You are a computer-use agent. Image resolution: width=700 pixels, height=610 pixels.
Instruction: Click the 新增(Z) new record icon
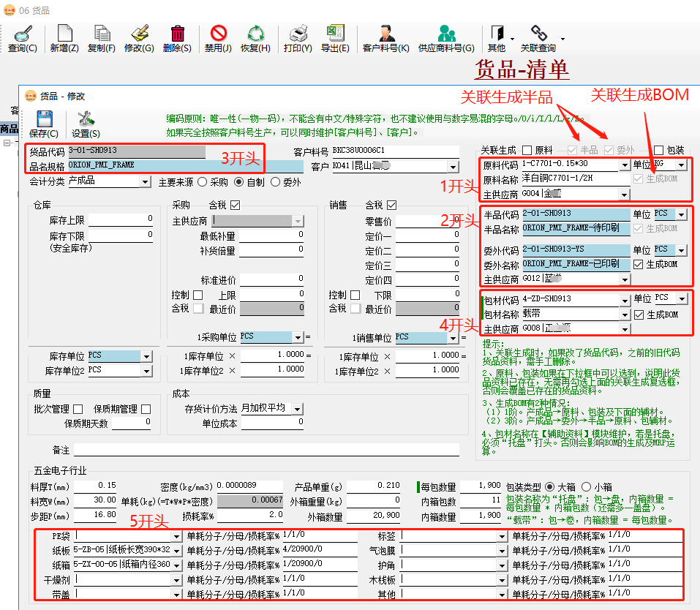(64, 34)
